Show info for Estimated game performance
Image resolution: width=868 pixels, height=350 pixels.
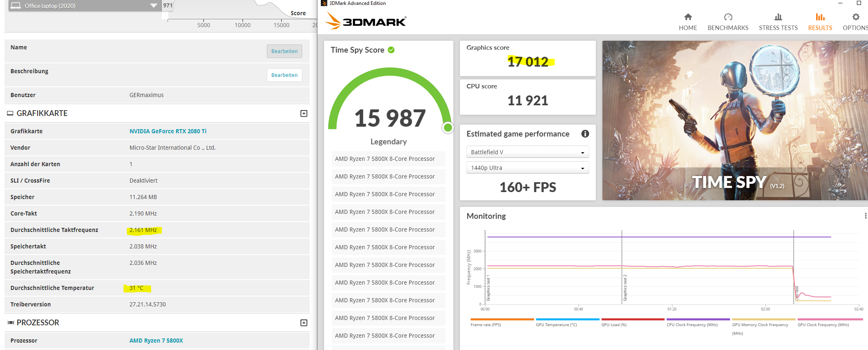coord(585,134)
